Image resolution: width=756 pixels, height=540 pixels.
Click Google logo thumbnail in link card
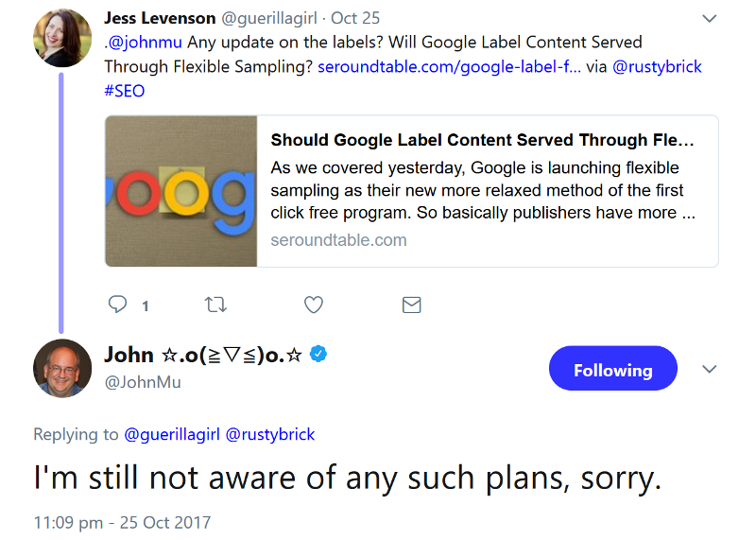(x=181, y=191)
